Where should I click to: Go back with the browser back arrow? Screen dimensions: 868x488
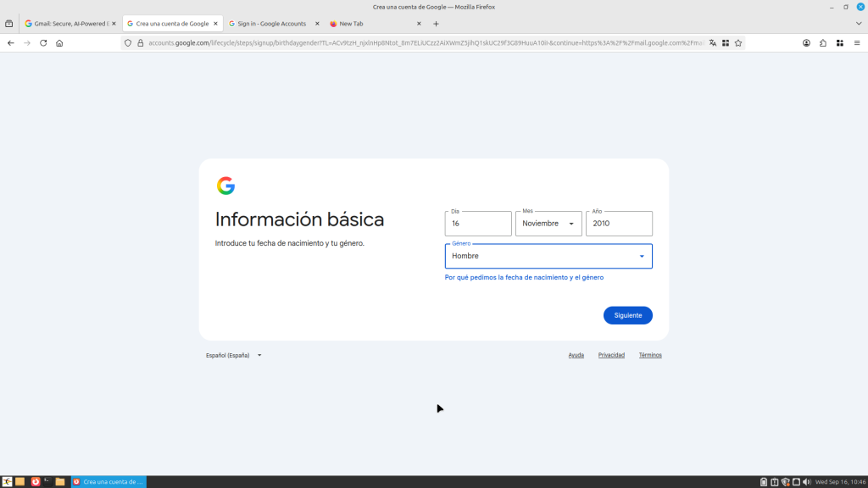tap(10, 43)
